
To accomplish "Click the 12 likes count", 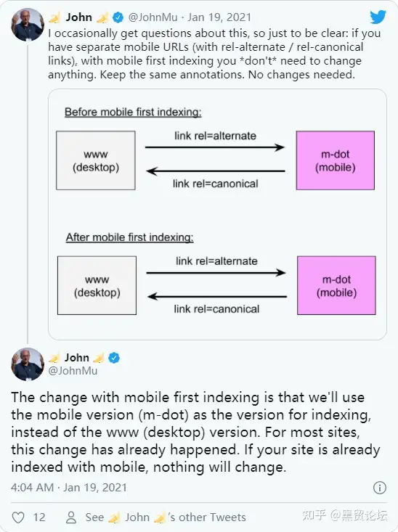I will [39, 517].
